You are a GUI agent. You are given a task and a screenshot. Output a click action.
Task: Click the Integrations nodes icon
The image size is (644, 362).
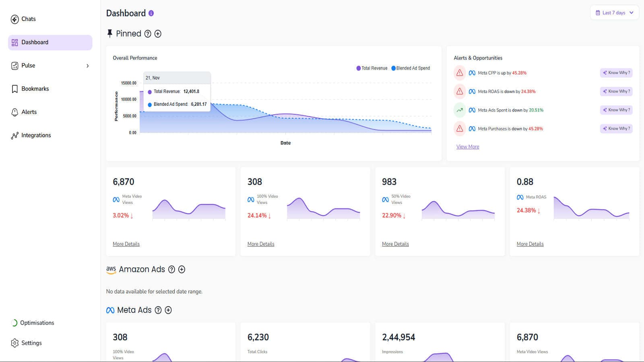(x=15, y=136)
